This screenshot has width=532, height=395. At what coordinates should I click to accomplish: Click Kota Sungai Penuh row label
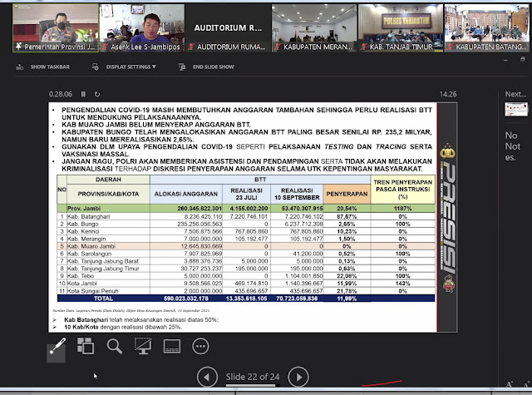click(x=92, y=291)
